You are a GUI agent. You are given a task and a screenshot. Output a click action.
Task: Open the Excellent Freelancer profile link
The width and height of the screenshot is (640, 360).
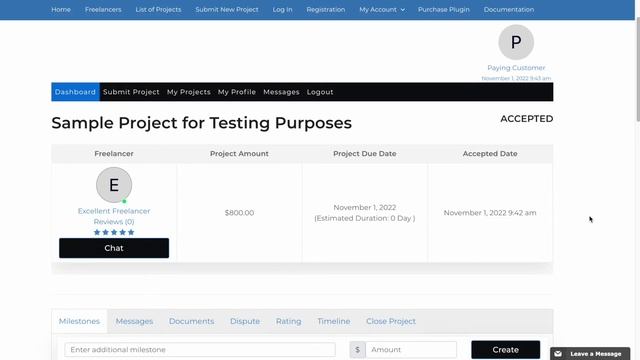tap(114, 211)
